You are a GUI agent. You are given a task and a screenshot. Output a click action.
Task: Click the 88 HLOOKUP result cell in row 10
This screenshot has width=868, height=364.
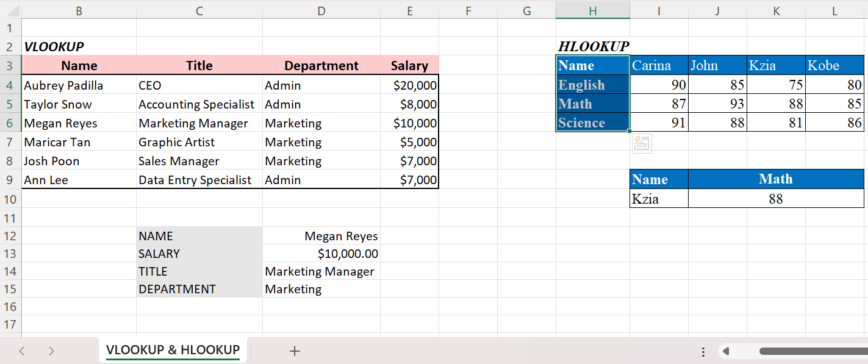click(776, 199)
